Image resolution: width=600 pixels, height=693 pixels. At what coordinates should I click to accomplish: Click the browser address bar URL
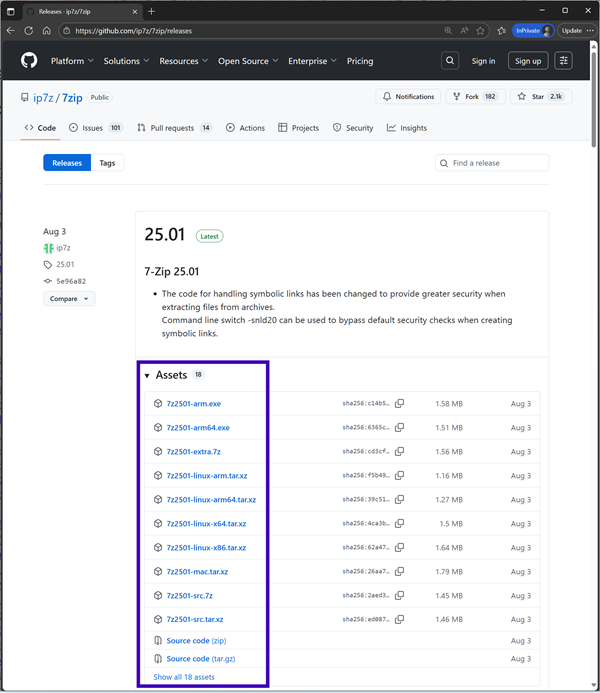point(133,30)
